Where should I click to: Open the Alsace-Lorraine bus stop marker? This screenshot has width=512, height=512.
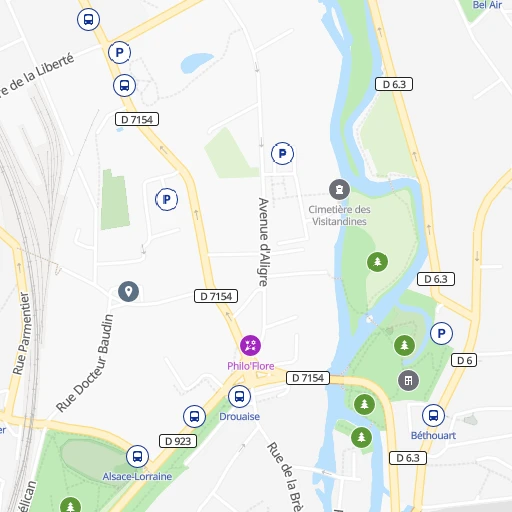(137, 456)
